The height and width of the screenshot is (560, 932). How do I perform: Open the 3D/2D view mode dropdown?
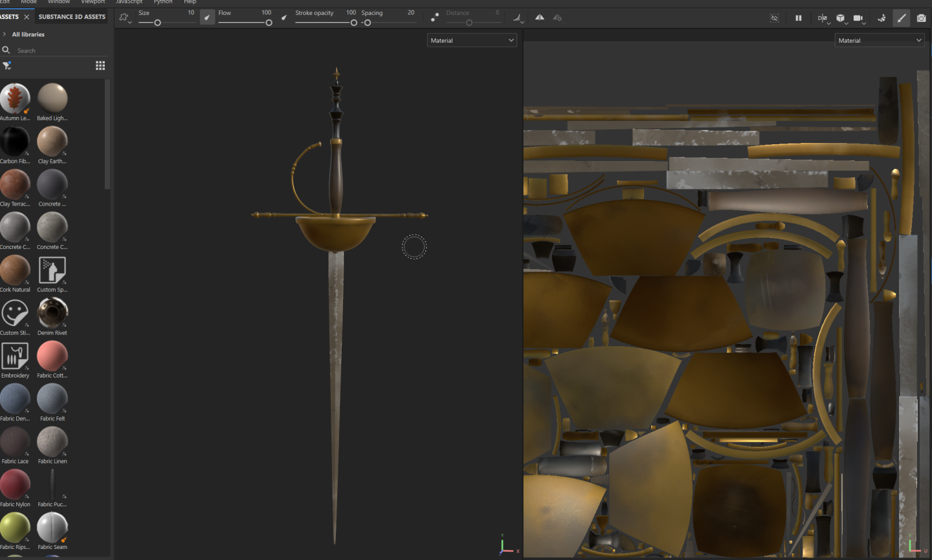823,18
